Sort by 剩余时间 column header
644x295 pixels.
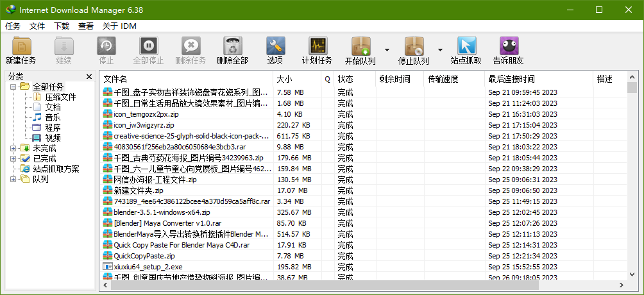point(400,80)
